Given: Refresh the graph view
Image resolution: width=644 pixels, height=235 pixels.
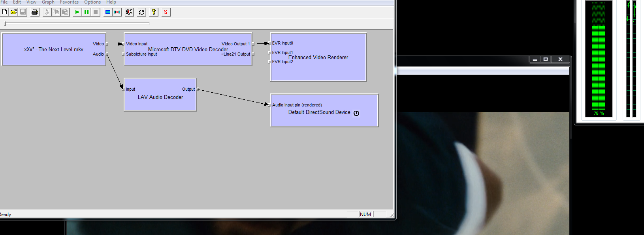Looking at the screenshot, I should [x=141, y=12].
